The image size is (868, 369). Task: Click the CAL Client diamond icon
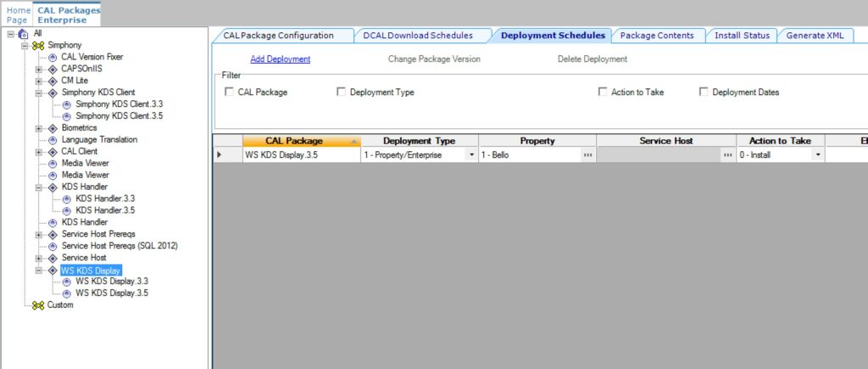(53, 151)
